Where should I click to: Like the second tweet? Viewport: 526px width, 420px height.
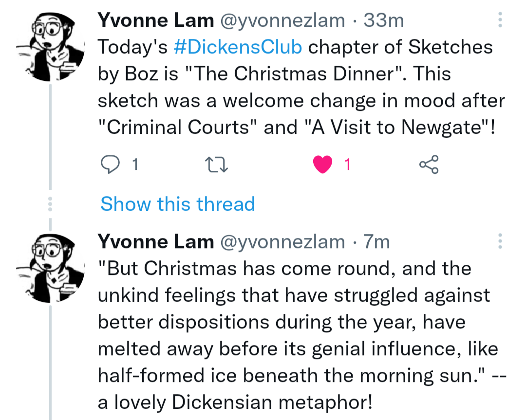coord(323,419)
